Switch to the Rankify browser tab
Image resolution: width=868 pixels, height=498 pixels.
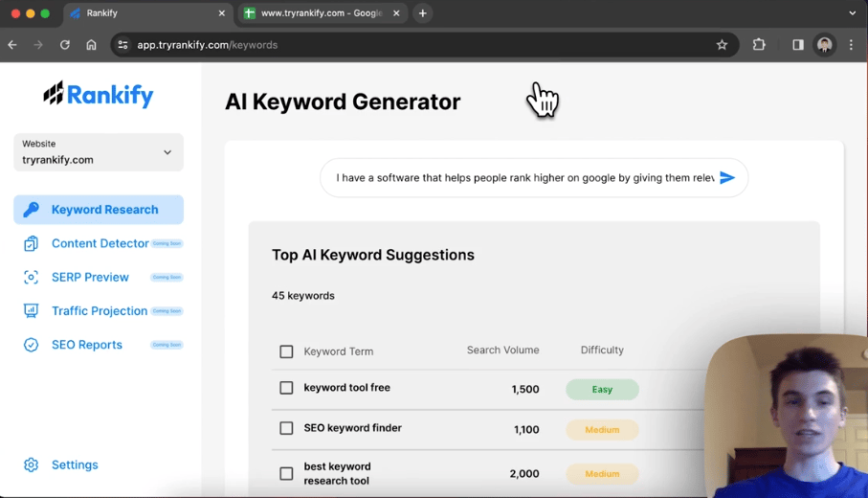point(147,13)
